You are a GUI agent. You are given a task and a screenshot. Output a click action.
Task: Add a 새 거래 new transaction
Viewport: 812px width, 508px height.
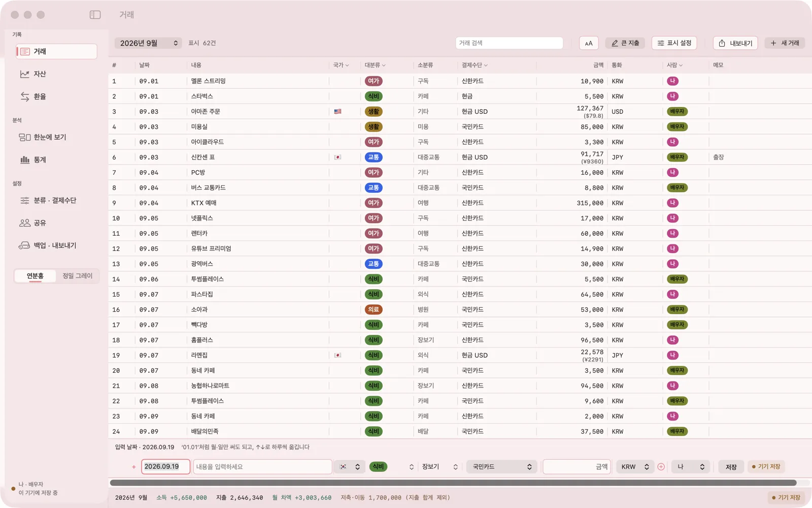tap(785, 43)
